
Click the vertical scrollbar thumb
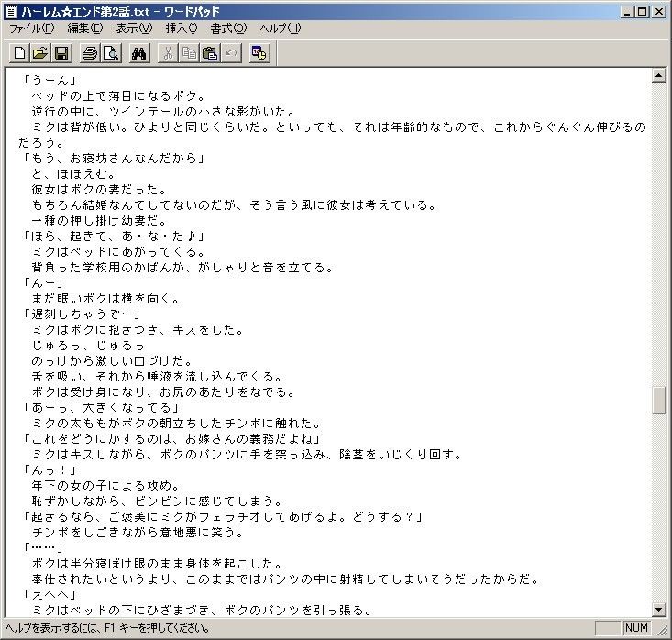[659, 400]
